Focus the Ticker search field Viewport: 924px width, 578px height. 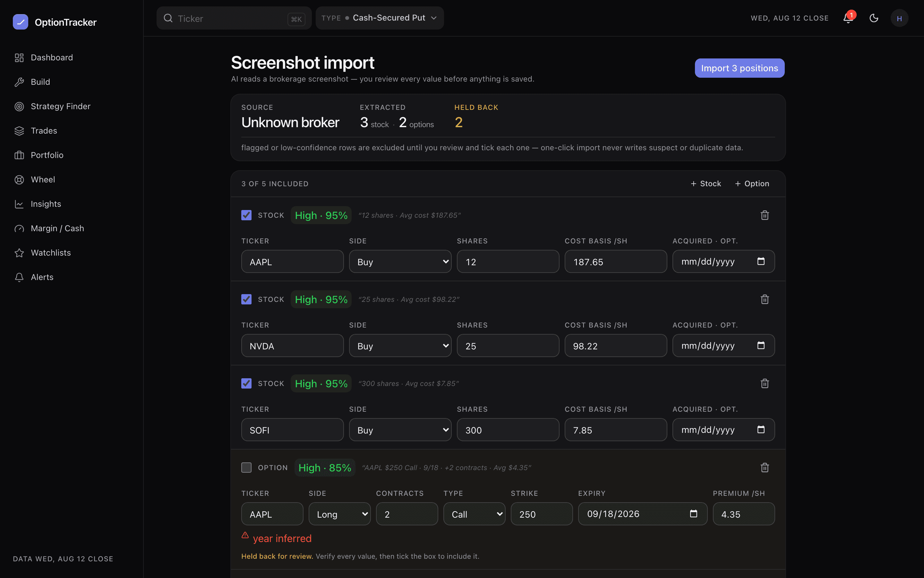[234, 18]
